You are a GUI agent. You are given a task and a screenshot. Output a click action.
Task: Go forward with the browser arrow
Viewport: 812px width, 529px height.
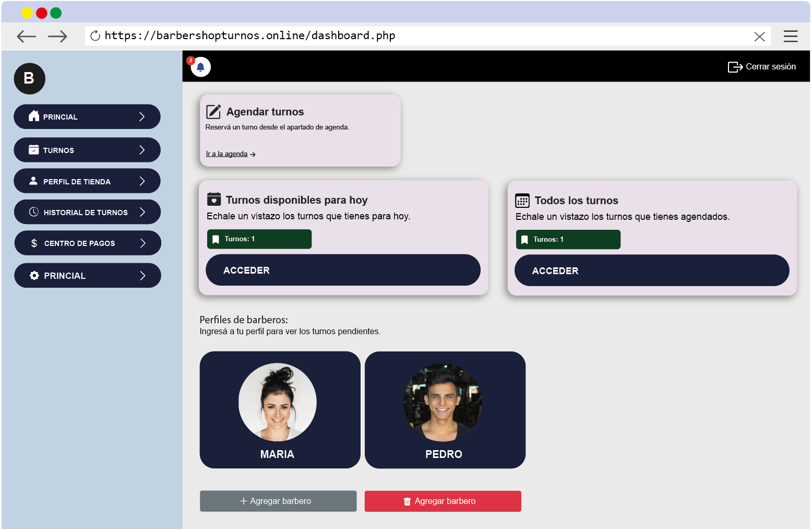[x=57, y=36]
